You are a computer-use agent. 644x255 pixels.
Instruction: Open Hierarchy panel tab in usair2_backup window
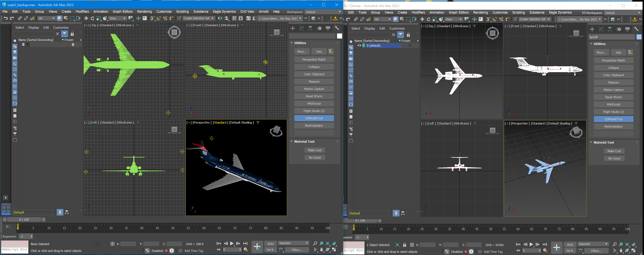311,28
